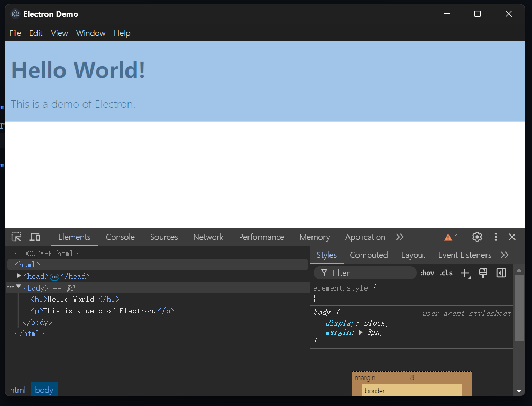Click the block property value

374,323
